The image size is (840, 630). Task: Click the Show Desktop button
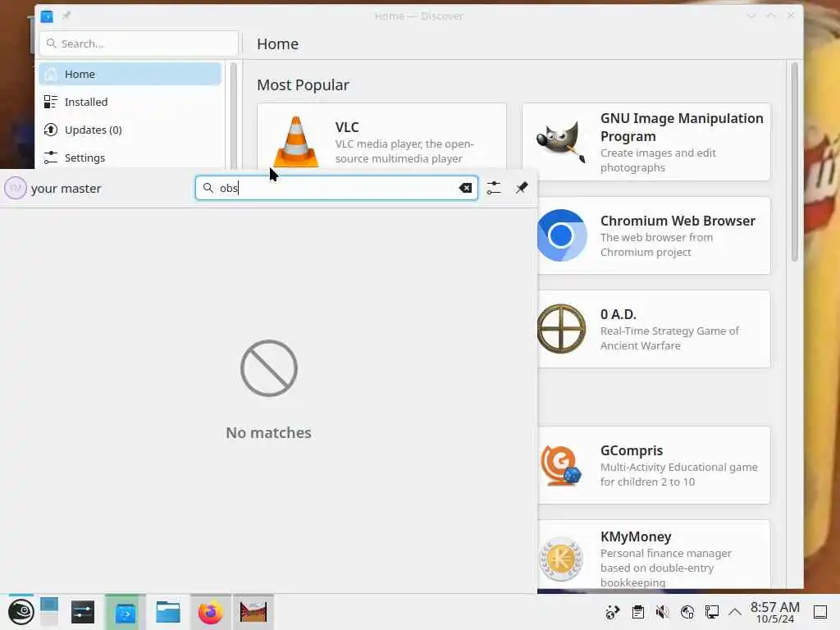pos(820,612)
